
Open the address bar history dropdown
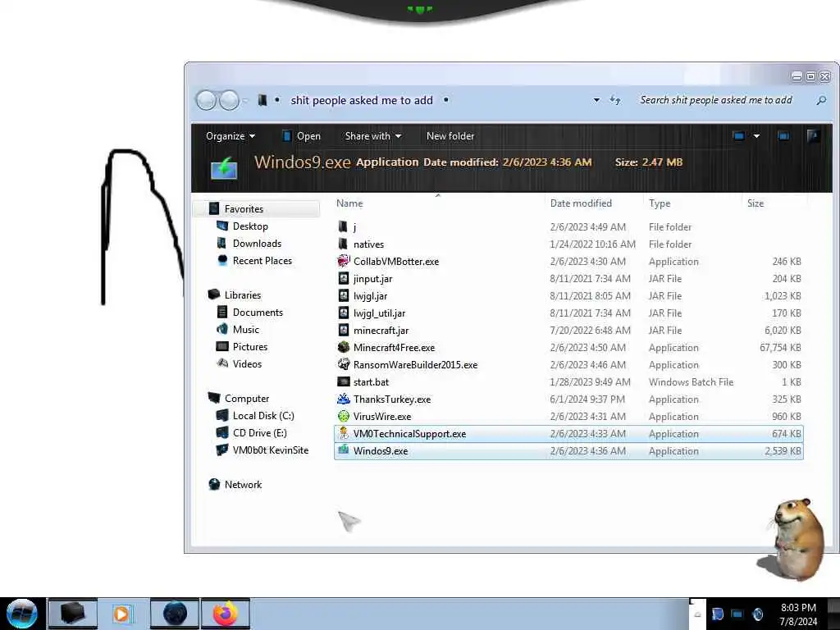tap(596, 100)
